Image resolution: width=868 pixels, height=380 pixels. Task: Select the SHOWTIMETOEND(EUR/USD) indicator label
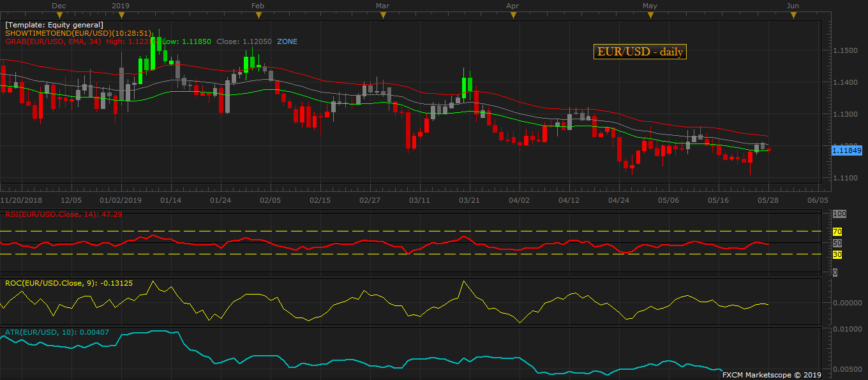point(78,33)
